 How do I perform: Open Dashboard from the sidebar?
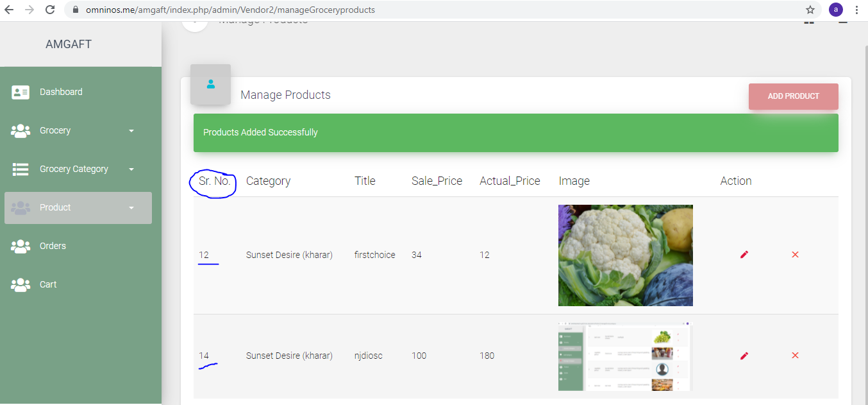61,92
